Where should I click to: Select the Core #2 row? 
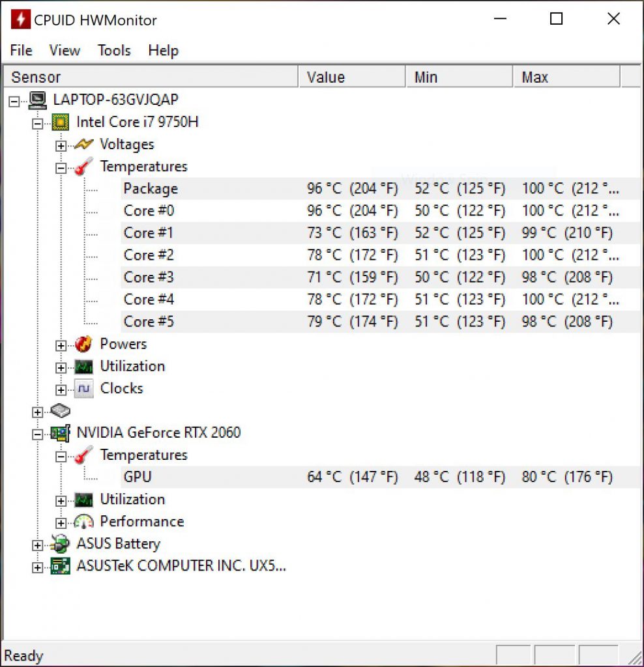(381, 255)
